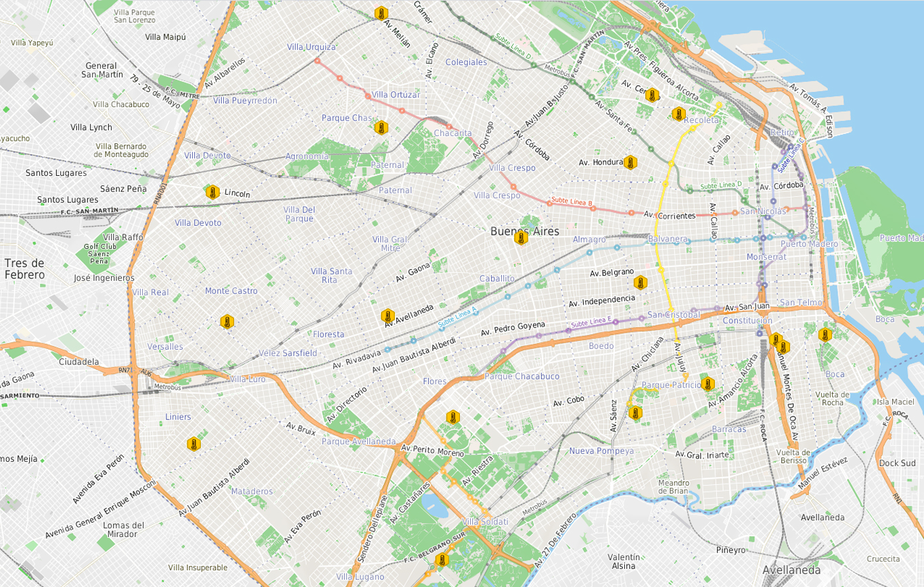This screenshot has width=924, height=587.
Task: Open the thermometer marker south of Liniers
Action: click(193, 444)
